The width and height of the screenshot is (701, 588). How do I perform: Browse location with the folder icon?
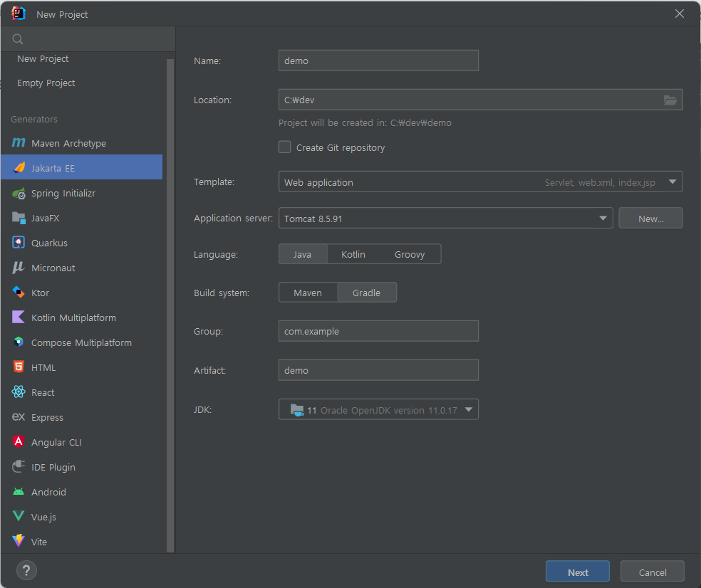tap(670, 100)
